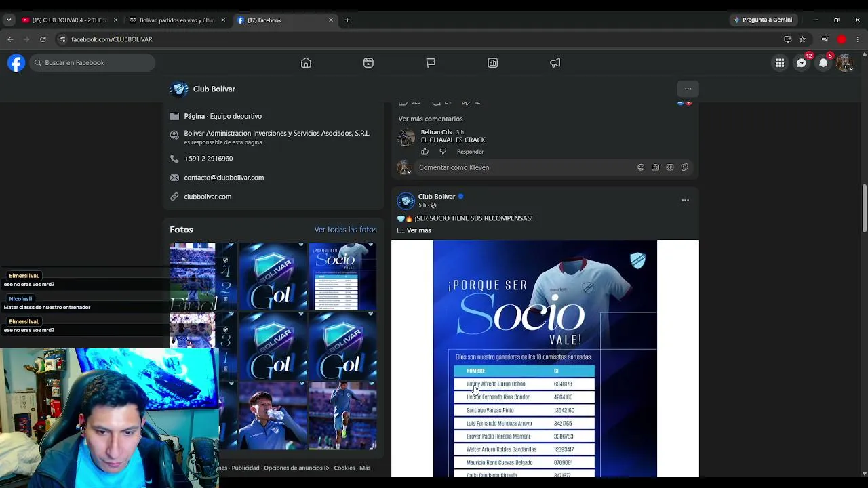Click the Bolivar Administracion Inversiones y Servicios text
The height and width of the screenshot is (488, 868).
(277, 133)
